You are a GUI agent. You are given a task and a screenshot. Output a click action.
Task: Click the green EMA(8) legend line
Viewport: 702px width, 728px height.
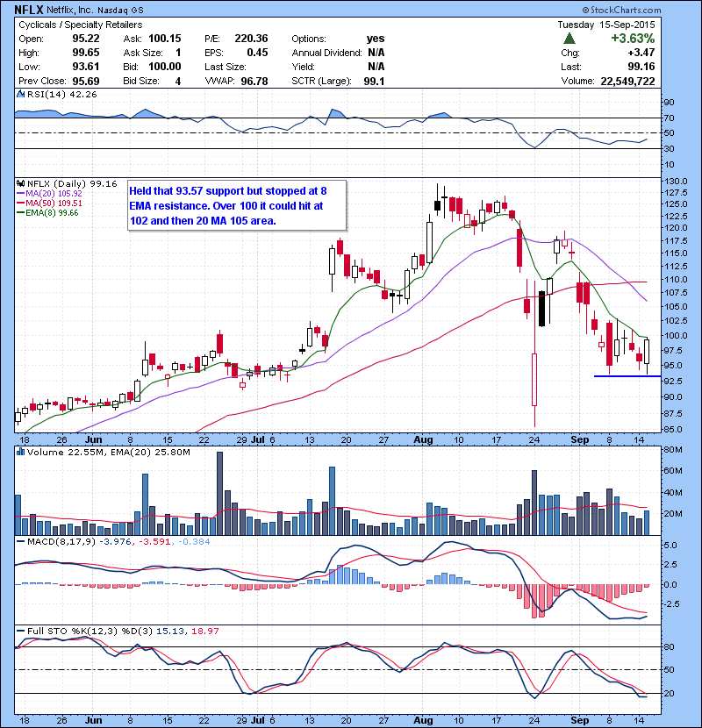click(20, 213)
